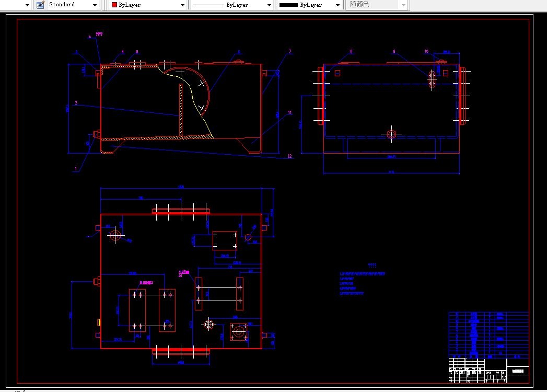This screenshot has height=392, width=547.
Task: Expand the cut-off dropdown arrow beside dimension style icon
Action: tap(27, 5)
